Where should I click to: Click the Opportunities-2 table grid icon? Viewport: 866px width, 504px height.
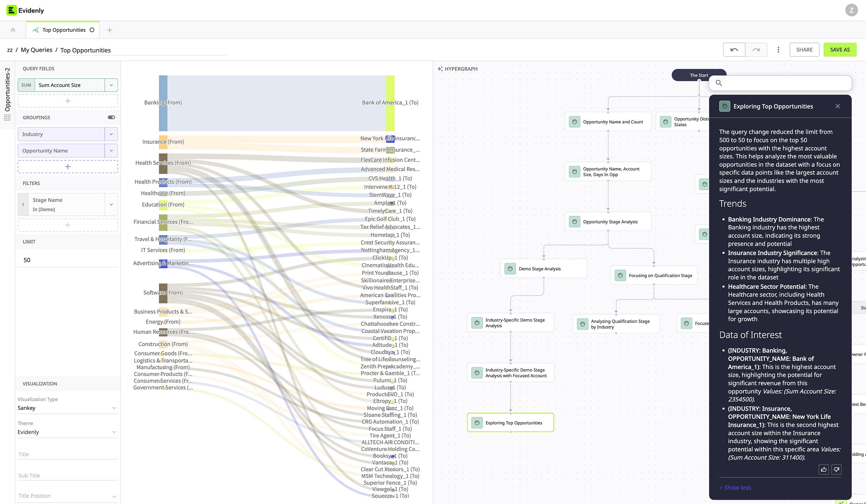pyautogui.click(x=7, y=118)
